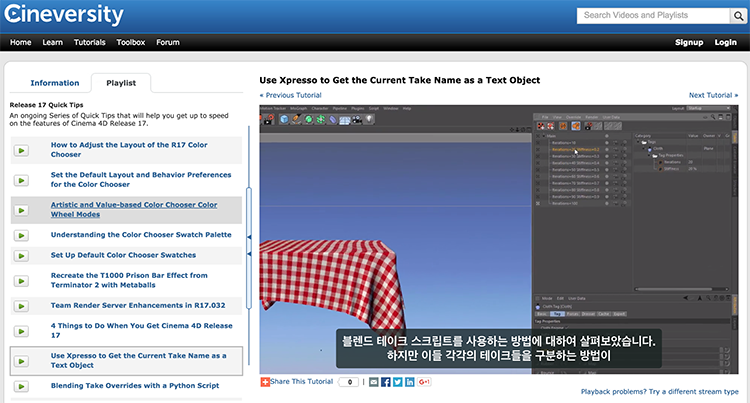Share tutorial on Twitter

(397, 382)
